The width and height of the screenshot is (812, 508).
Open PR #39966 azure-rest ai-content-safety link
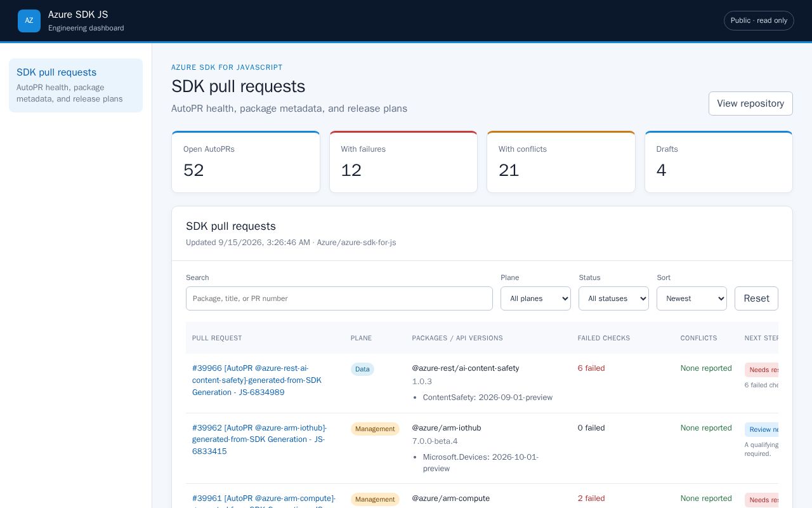tap(257, 380)
